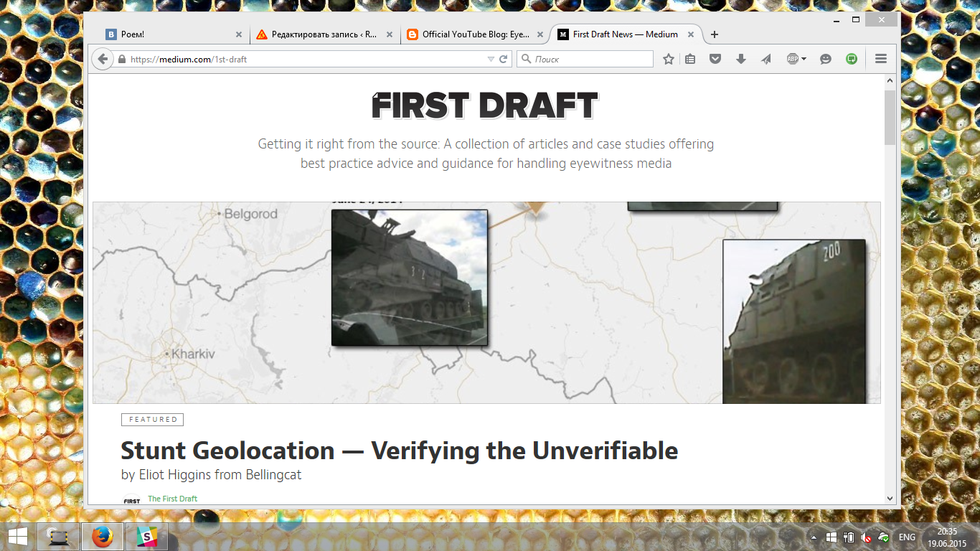Click scrollbar up arrow on page
Screen dimensions: 980x551
[x=890, y=82]
